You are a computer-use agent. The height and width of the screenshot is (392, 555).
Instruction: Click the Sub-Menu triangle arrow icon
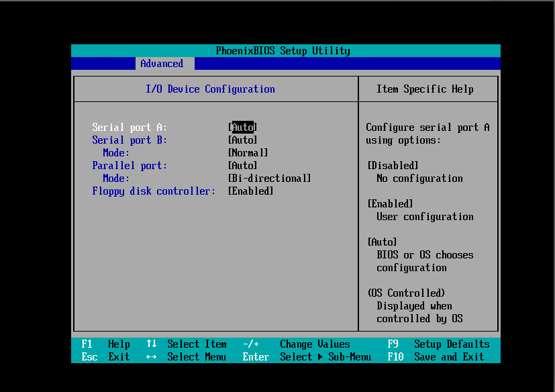click(320, 357)
